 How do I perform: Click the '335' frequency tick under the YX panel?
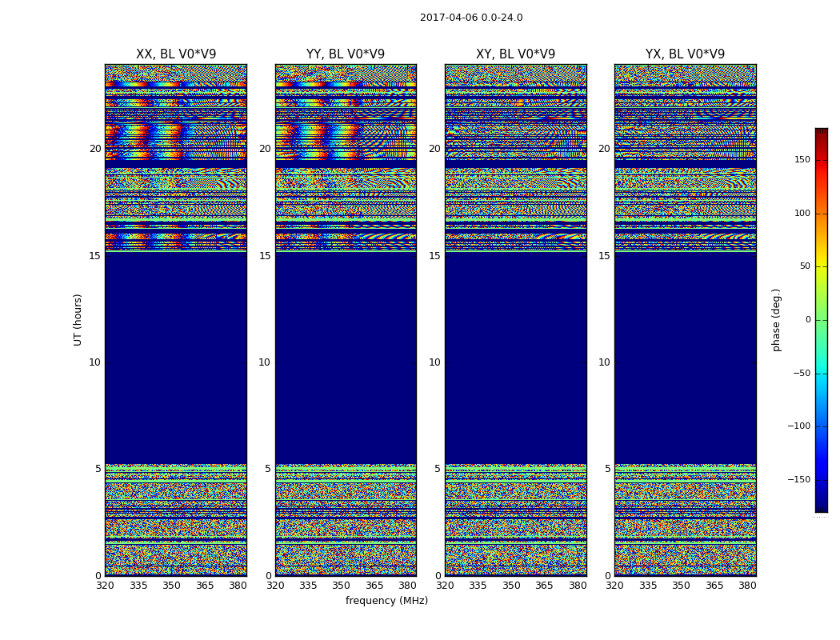(x=648, y=586)
